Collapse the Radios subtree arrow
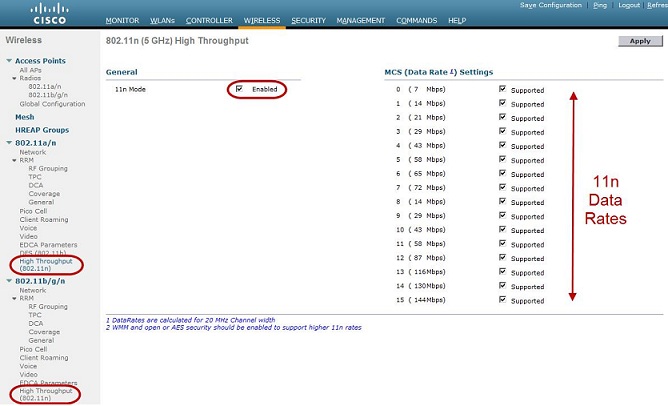Screen dimensions: 668x406 pyautogui.click(x=14, y=78)
